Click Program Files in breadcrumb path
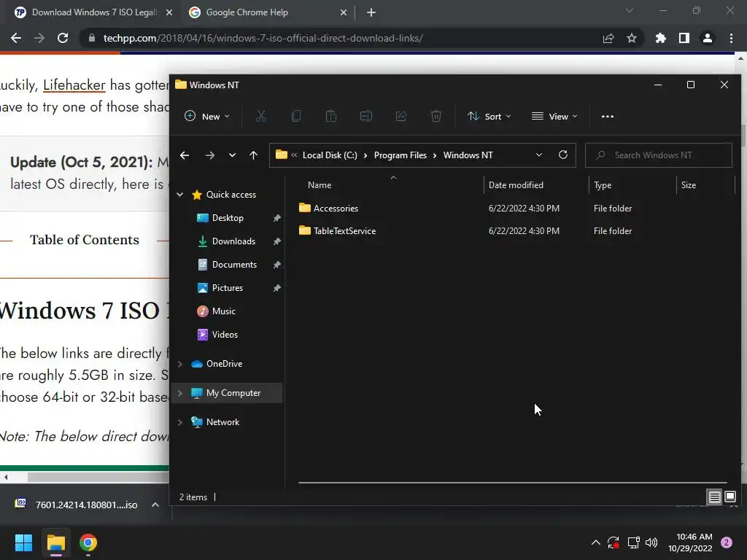 click(400, 155)
